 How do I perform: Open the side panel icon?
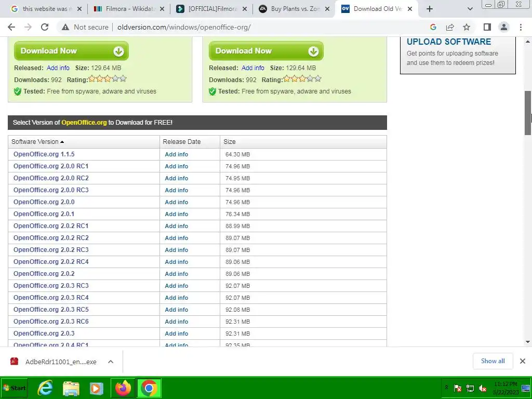click(x=487, y=27)
